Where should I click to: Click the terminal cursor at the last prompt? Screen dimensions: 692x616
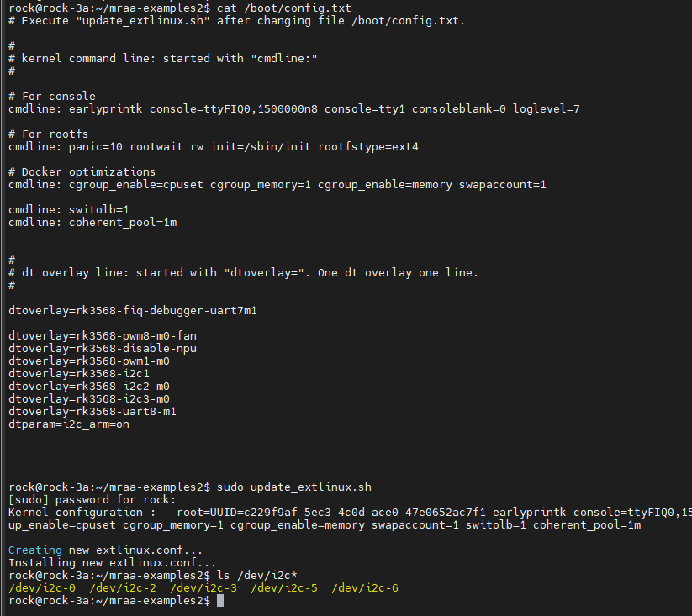click(x=220, y=601)
